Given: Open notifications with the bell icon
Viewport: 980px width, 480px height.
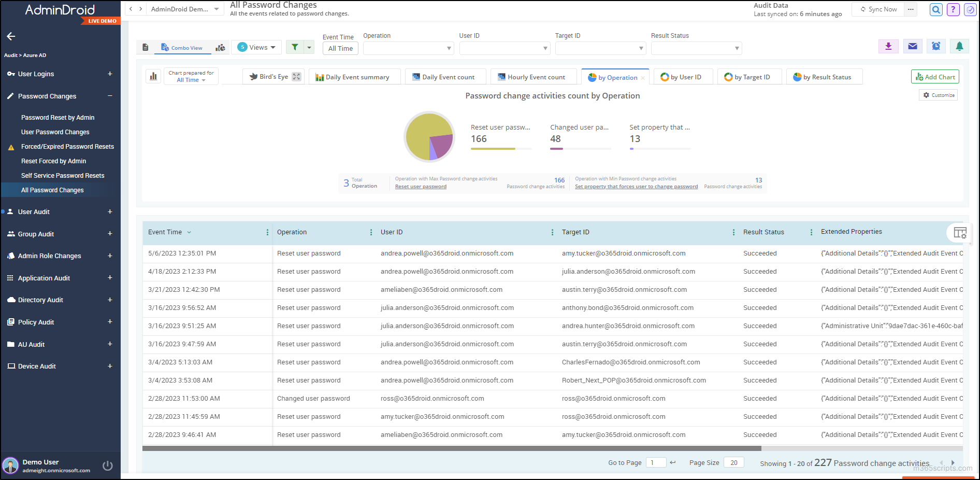Looking at the screenshot, I should coord(959,46).
